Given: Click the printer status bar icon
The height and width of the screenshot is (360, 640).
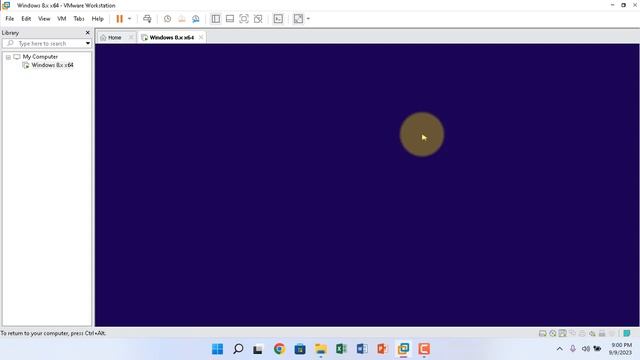Looking at the screenshot, I should click(x=582, y=333).
